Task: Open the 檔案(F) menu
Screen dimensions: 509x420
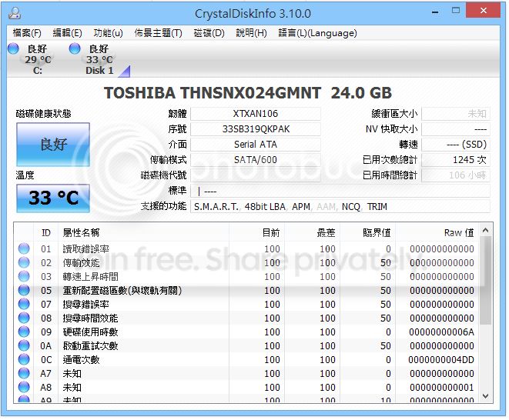Action: point(27,33)
